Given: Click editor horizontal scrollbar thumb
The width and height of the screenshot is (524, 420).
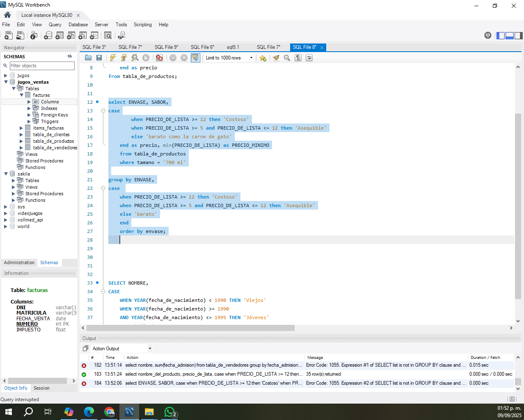Looking at the screenshot, I should coord(190,328).
